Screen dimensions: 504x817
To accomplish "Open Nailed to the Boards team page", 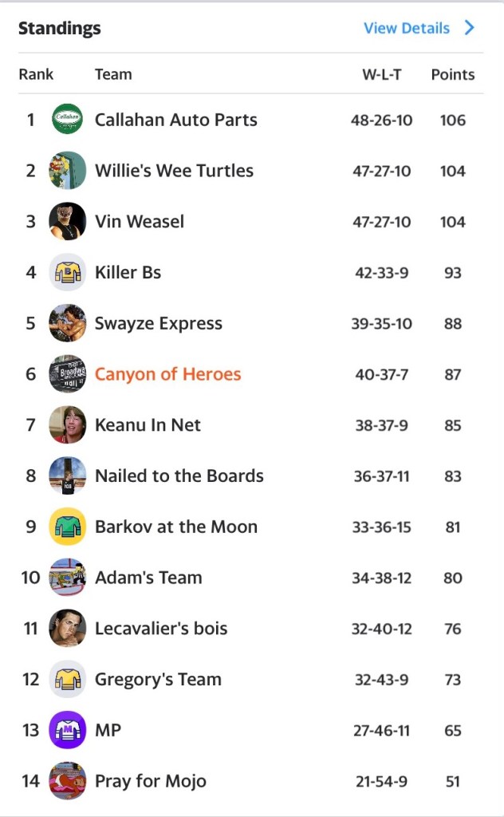I will 179,476.
